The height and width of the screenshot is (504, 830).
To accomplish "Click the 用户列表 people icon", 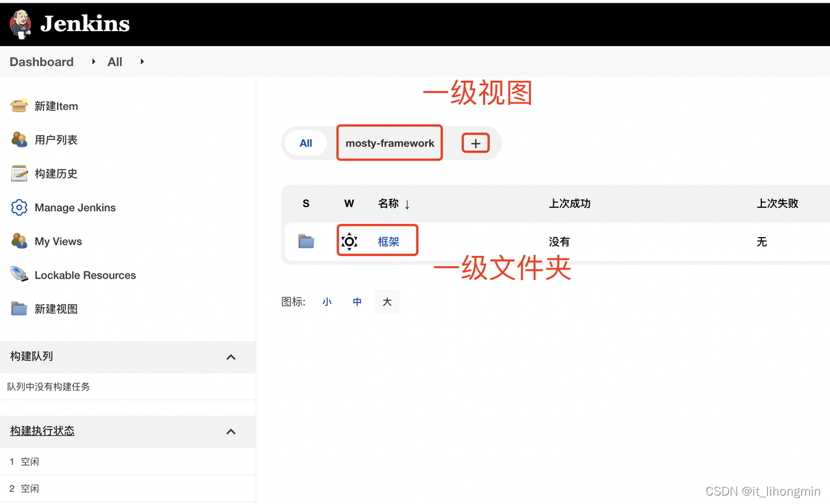I will 19,139.
